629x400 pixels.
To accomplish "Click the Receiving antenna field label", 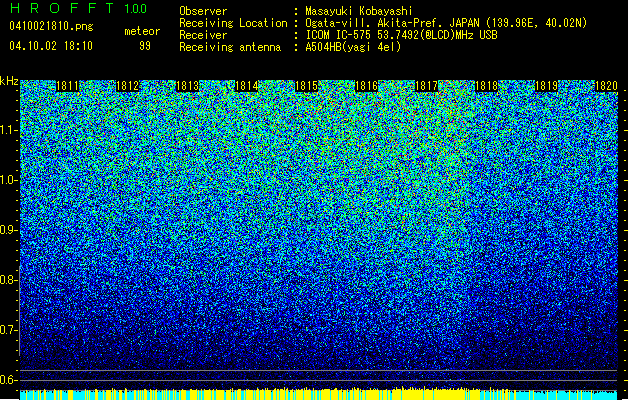I will point(230,47).
